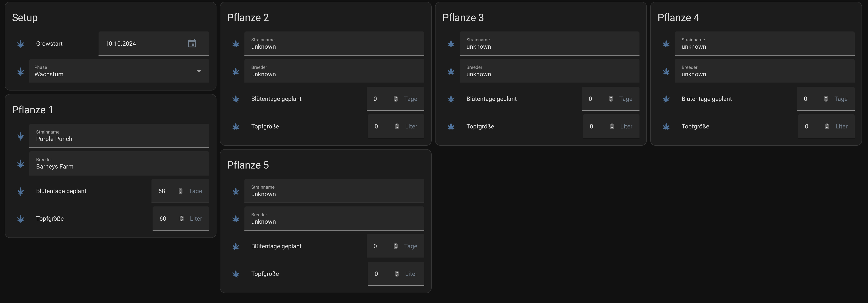Click leaf icon next to Pflanze 4 Strainname

tap(666, 44)
